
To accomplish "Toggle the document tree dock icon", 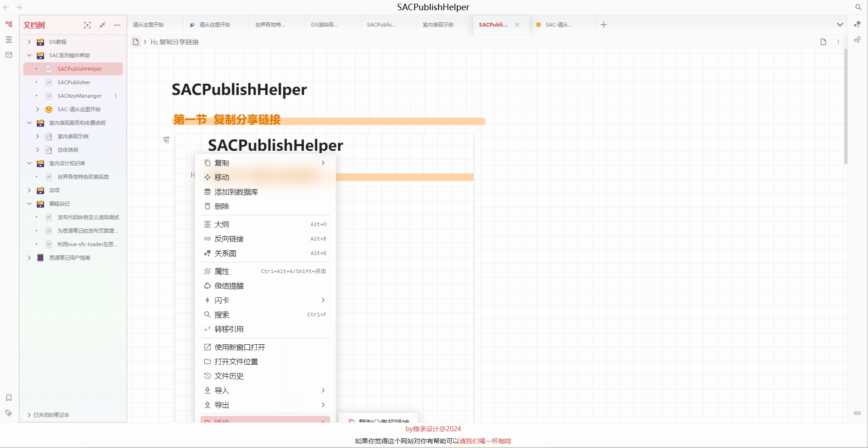I will [x=9, y=24].
